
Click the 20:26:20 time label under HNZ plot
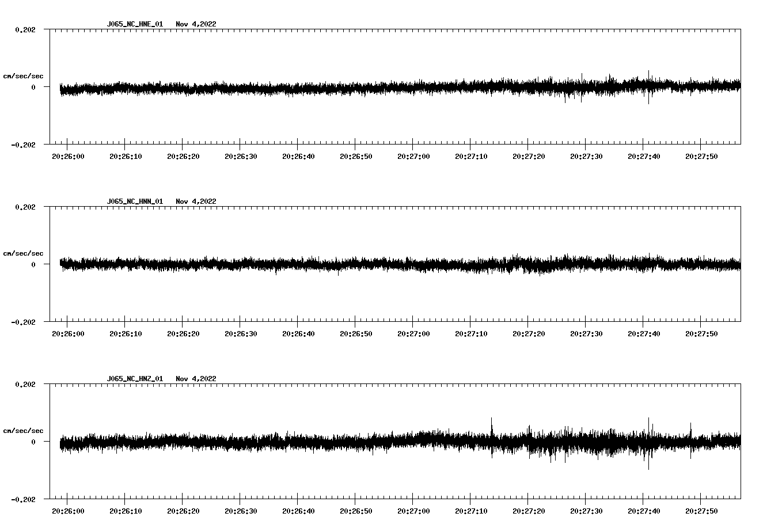click(183, 511)
